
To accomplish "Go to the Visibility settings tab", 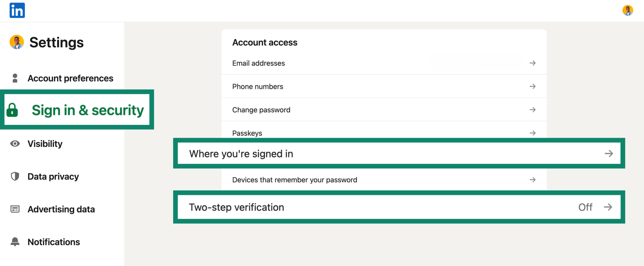I will click(x=45, y=144).
